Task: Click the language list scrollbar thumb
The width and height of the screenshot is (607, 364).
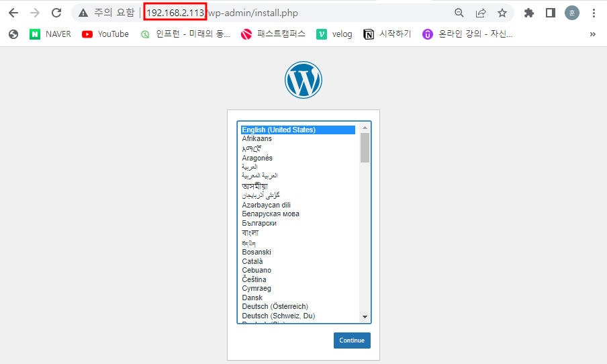Action: pyautogui.click(x=365, y=148)
